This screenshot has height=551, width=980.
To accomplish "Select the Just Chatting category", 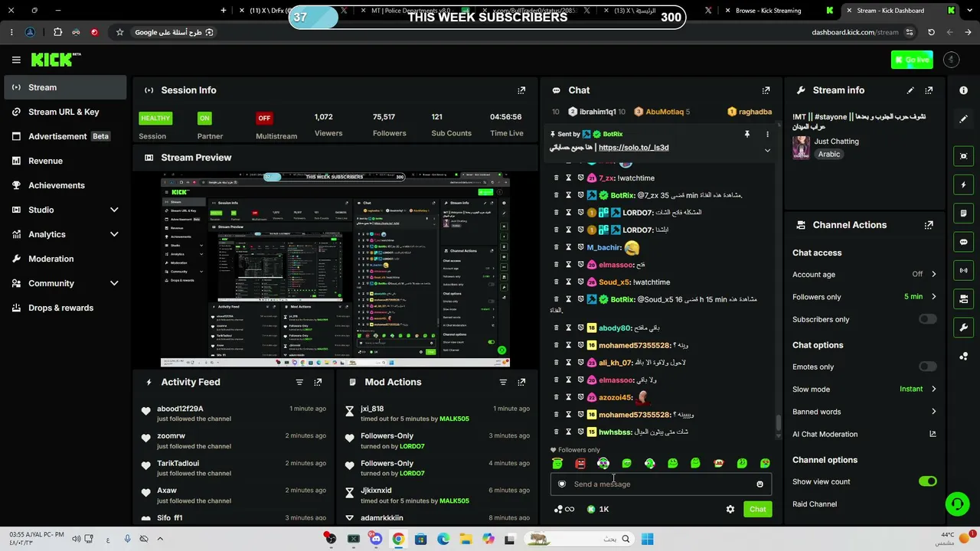I will [x=836, y=142].
